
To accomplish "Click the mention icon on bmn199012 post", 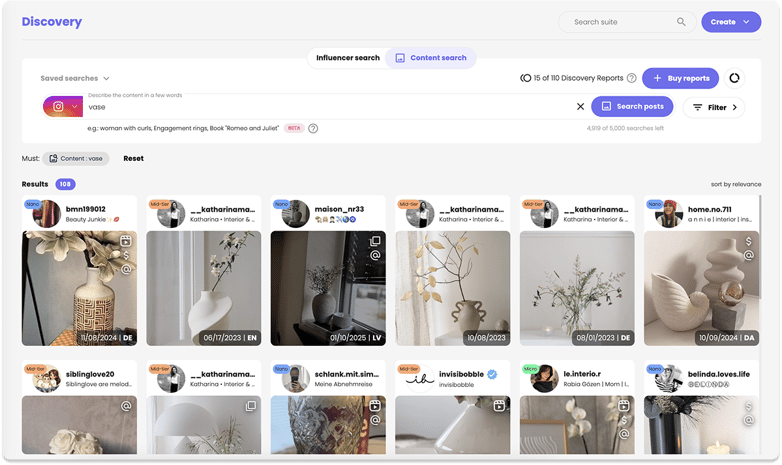I will pyautogui.click(x=126, y=269).
